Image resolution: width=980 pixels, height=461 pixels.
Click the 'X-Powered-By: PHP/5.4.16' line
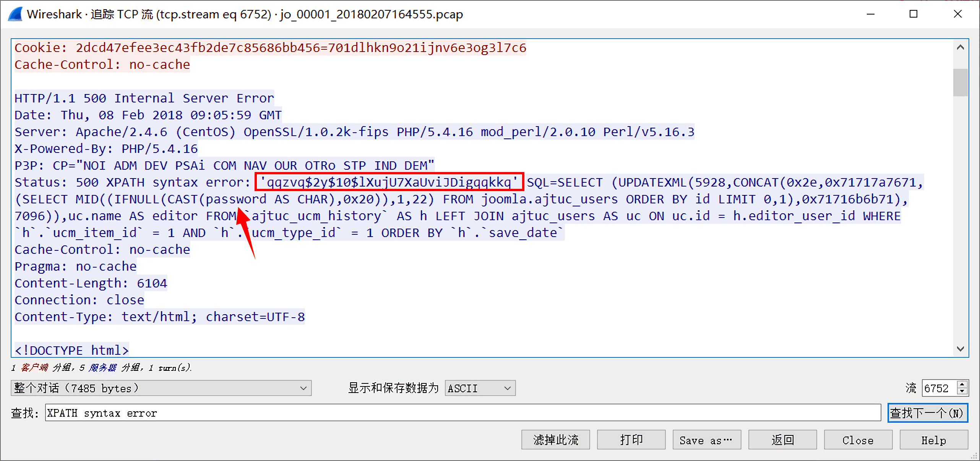pos(106,149)
